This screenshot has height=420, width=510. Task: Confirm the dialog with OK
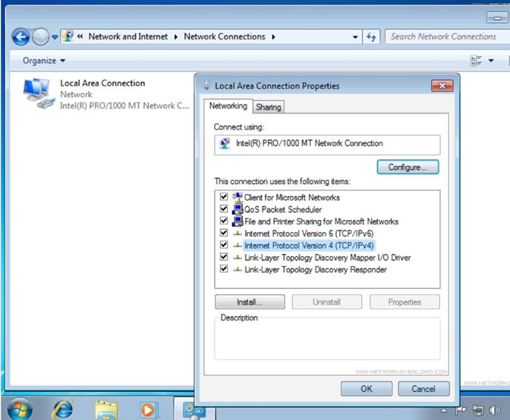tap(367, 389)
